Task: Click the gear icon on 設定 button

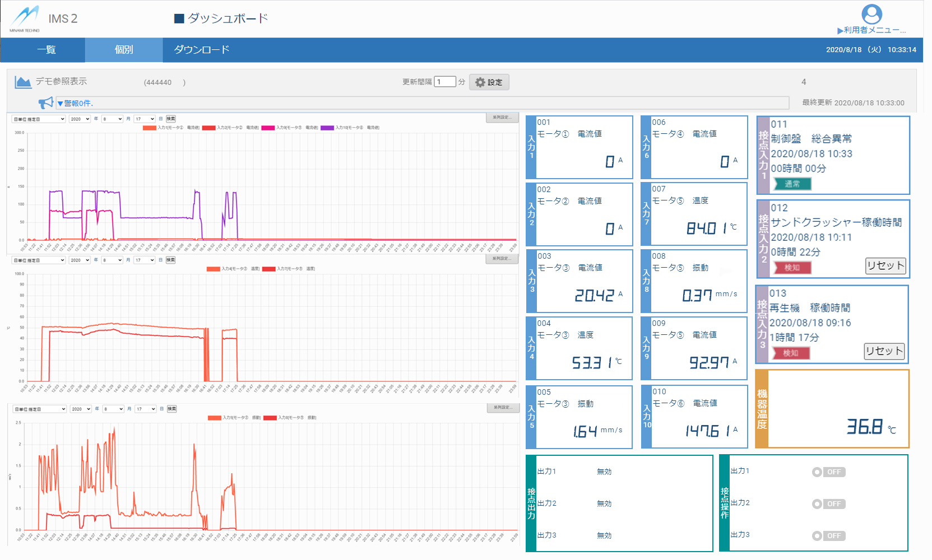Action: (x=480, y=82)
